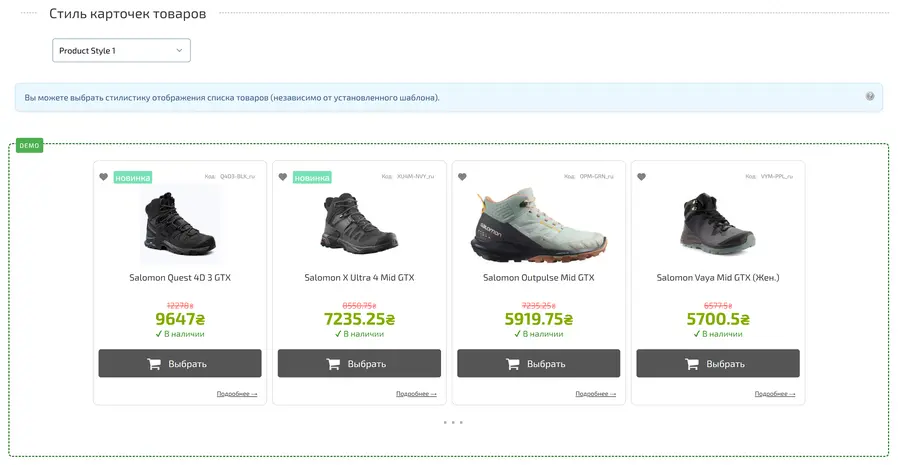Open Подробнее link for X Ultra 4 Mid
Viewport: 900px width, 465px height.
(x=416, y=394)
